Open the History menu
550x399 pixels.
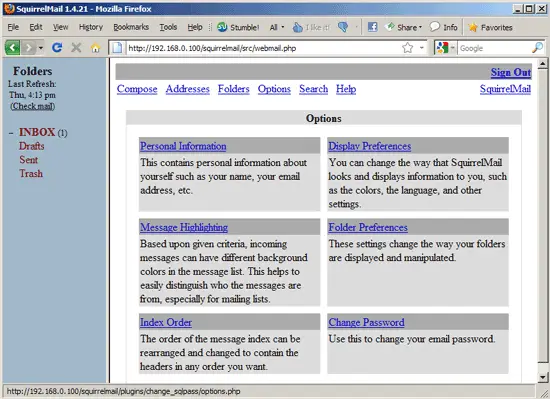90,27
